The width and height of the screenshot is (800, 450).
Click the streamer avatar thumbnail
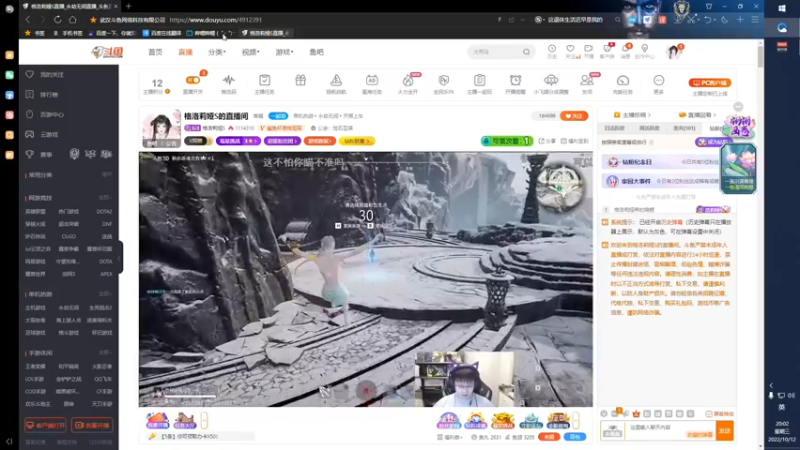tap(161, 128)
